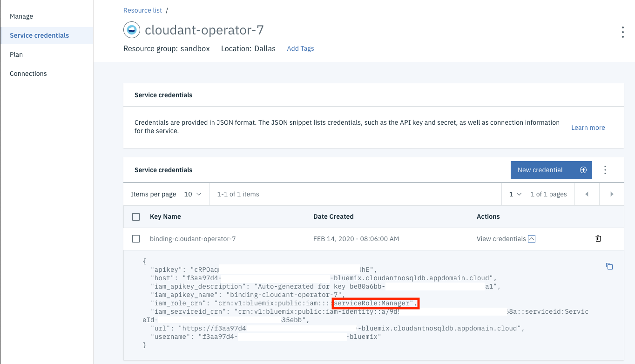The width and height of the screenshot is (635, 364).
Task: Open the page number dropdown
Action: coord(515,194)
